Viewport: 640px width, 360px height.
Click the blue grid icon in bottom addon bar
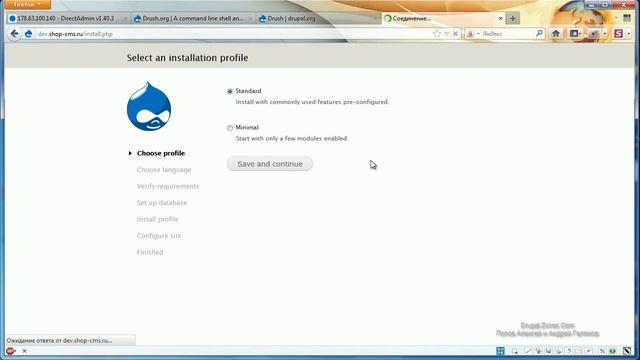point(500,351)
